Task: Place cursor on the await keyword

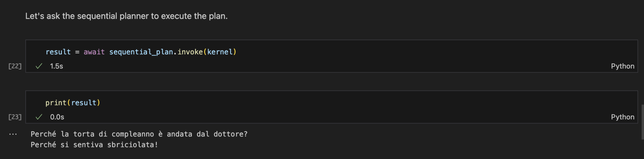Action: click(x=94, y=52)
